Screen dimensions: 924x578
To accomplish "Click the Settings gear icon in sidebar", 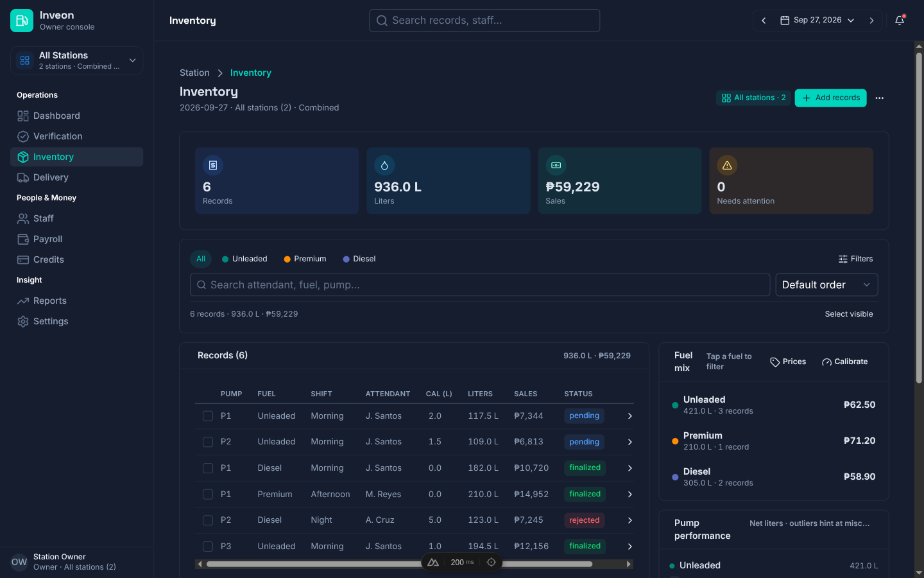I will [23, 321].
